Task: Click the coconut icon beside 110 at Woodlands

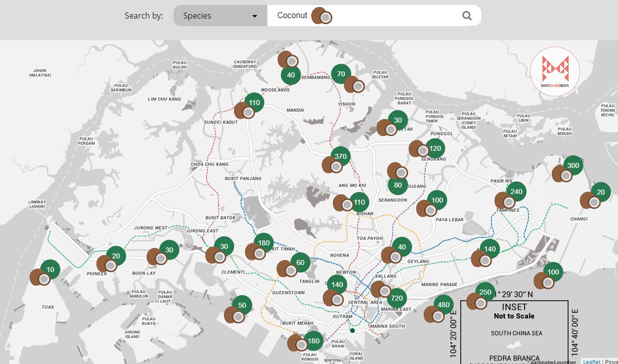Action: point(244,111)
